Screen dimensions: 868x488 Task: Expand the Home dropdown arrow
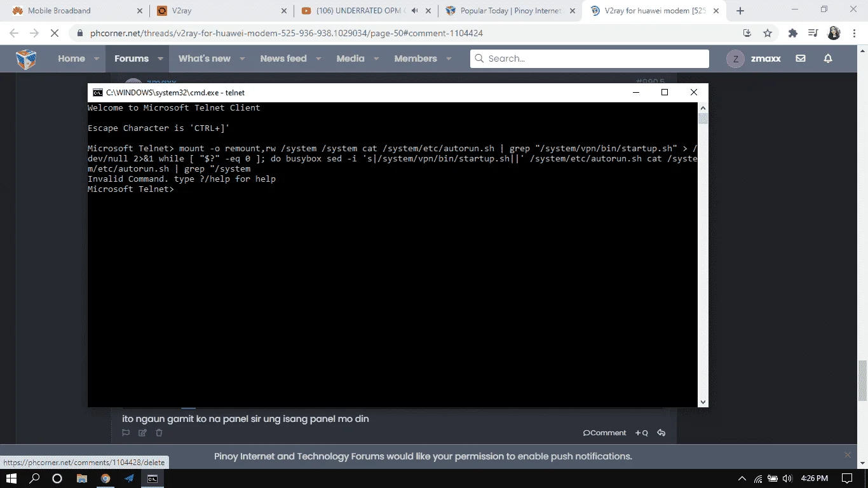pos(97,58)
